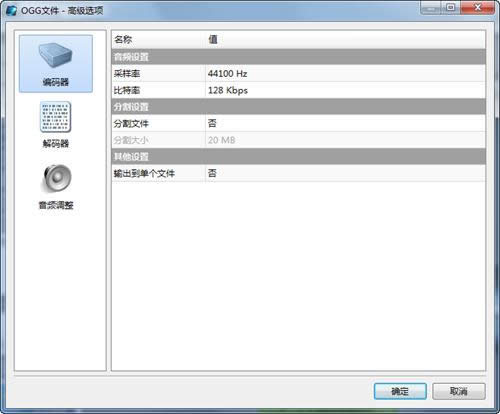The image size is (500, 414).
Task: Open the 音频调整 speaker icon
Action: tap(56, 178)
